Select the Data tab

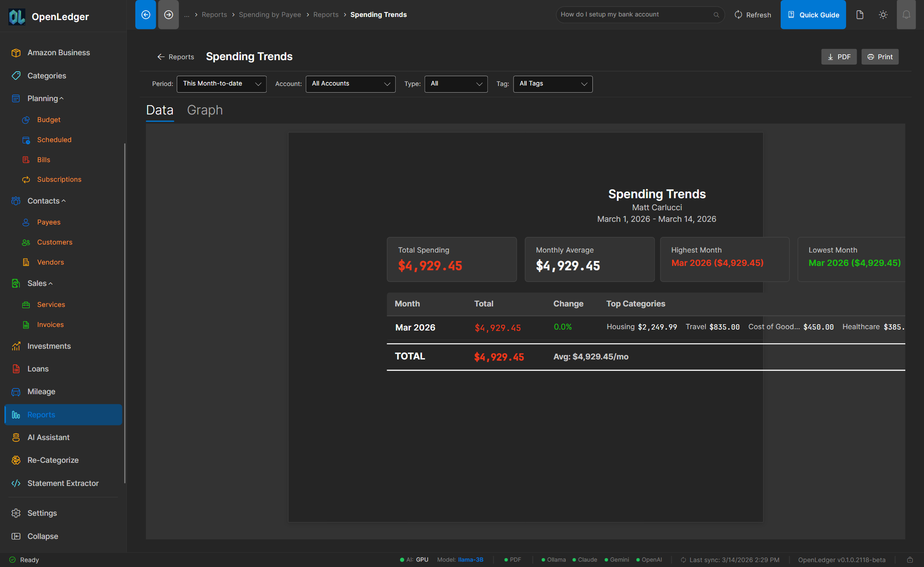click(160, 110)
